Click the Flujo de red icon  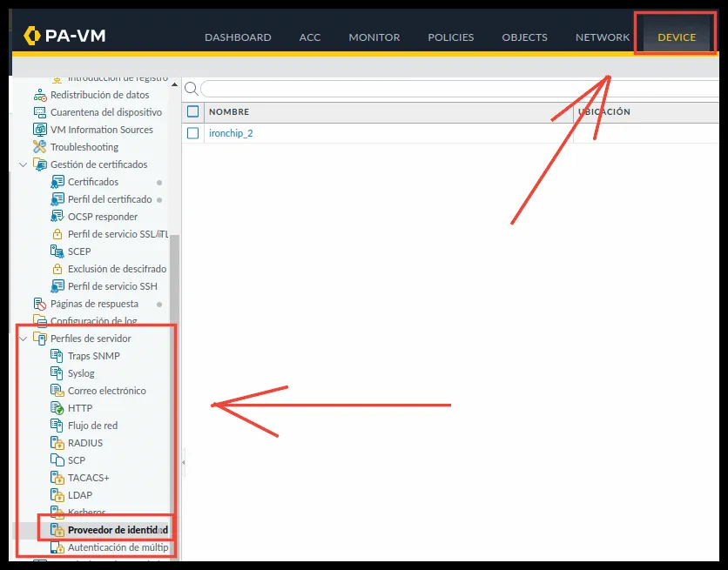[x=57, y=426]
